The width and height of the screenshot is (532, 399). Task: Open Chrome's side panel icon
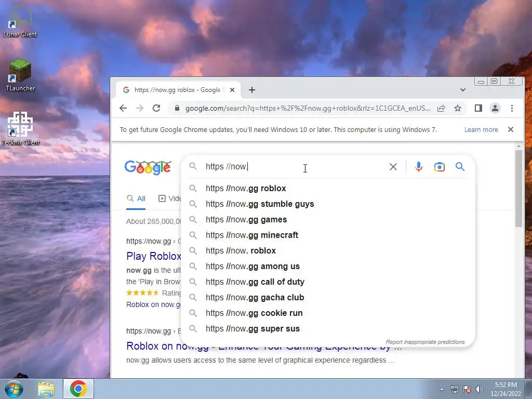(478, 108)
